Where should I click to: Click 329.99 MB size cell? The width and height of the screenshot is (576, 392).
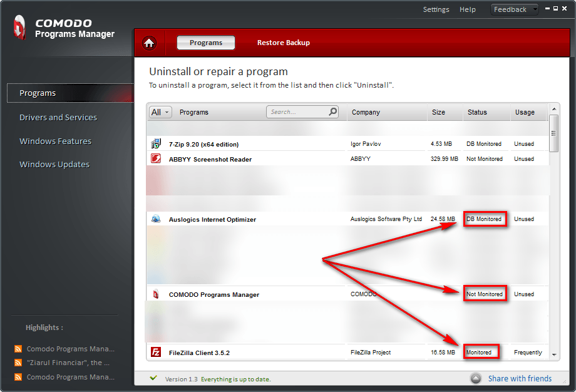tap(444, 158)
